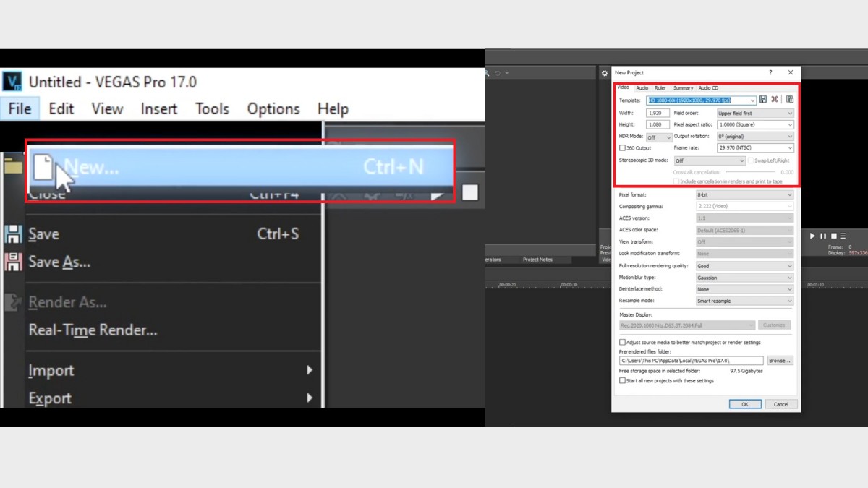This screenshot has height=488, width=868.
Task: Click the VEGAS Pro logo in title bar
Action: (x=12, y=82)
